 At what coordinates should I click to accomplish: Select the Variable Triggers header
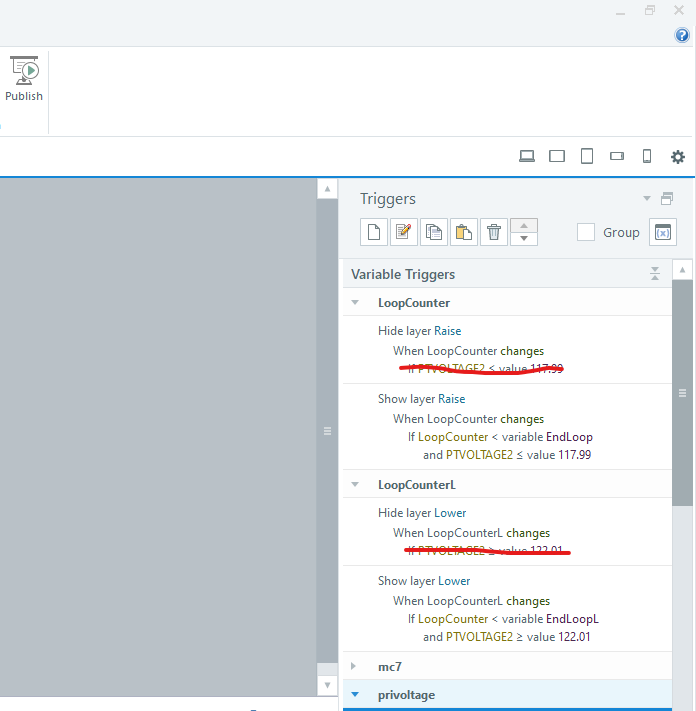click(507, 274)
